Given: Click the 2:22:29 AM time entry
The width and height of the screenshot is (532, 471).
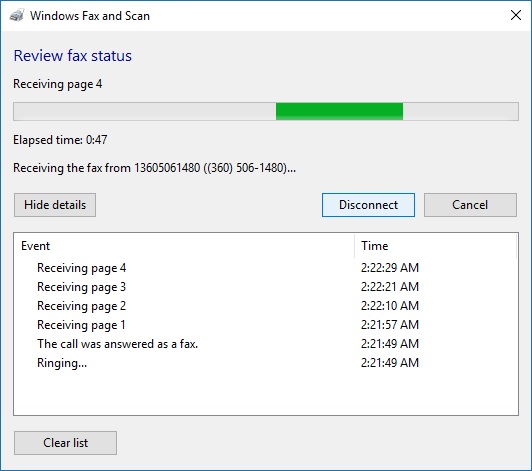Looking at the screenshot, I should pyautogui.click(x=390, y=268).
